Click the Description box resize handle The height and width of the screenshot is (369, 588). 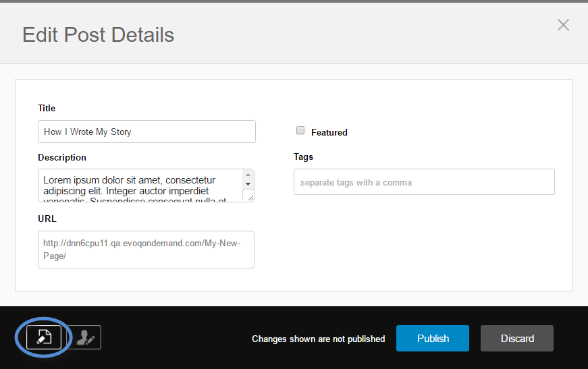tap(248, 196)
